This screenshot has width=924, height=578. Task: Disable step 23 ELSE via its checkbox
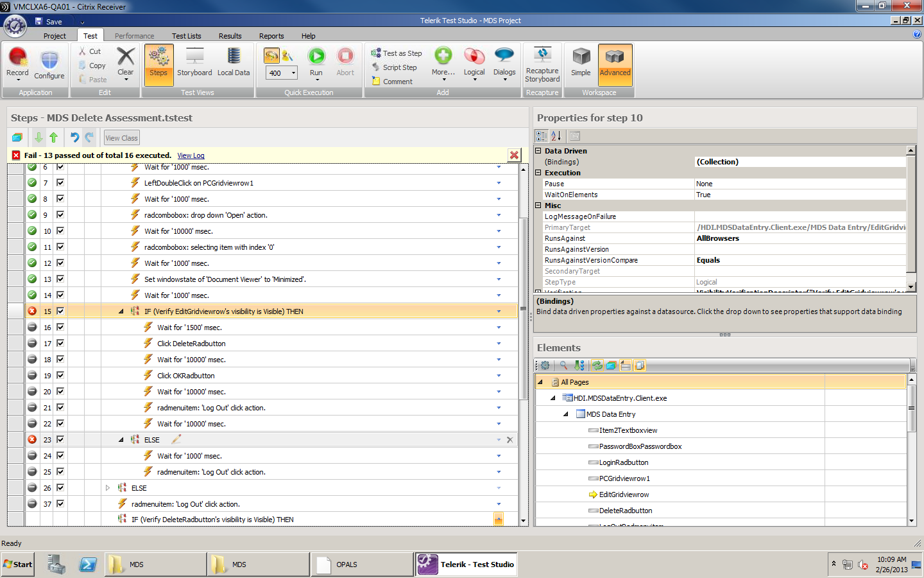60,439
